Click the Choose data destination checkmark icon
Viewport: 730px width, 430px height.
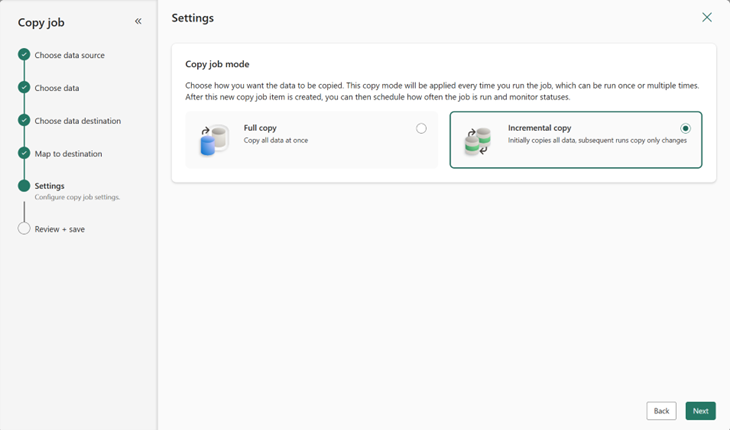pos(24,121)
